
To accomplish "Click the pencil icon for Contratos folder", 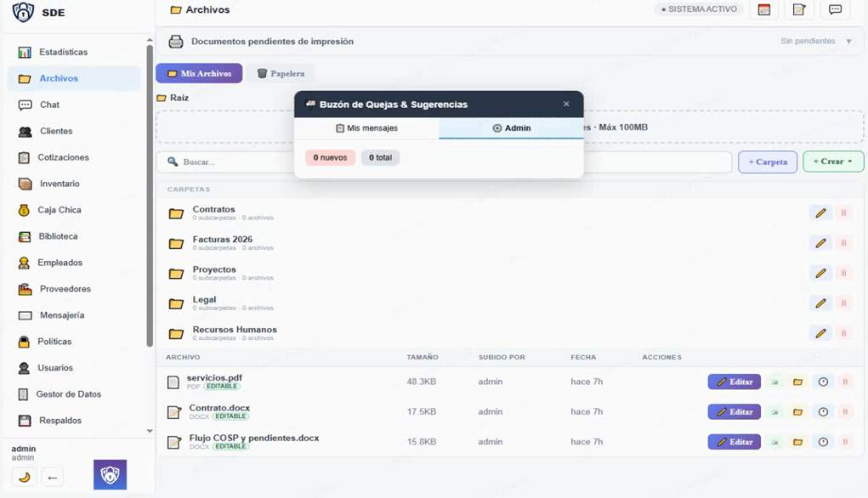I will coord(820,213).
